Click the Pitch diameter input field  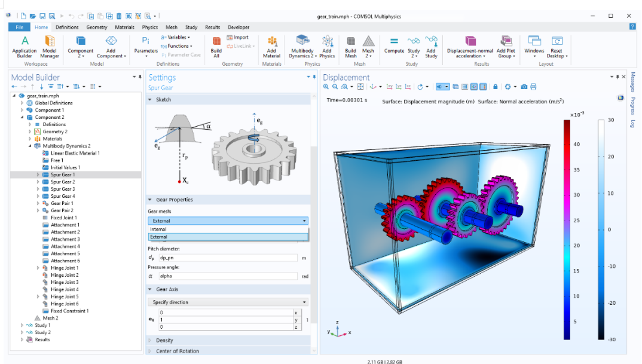(228, 258)
